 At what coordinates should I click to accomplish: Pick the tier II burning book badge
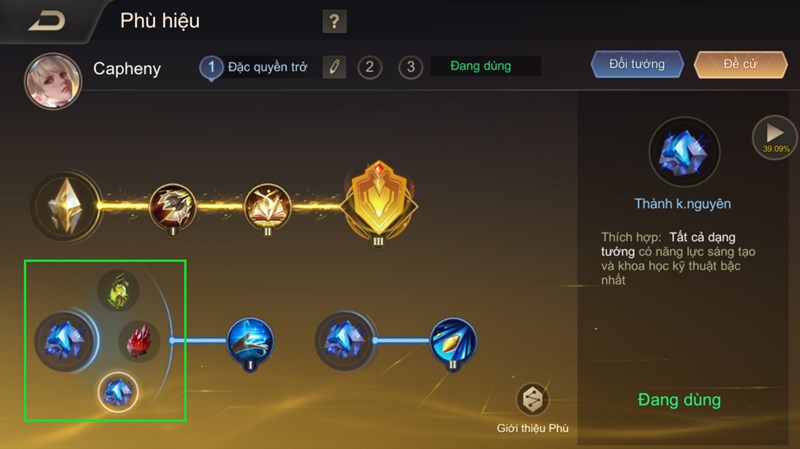tap(267, 208)
